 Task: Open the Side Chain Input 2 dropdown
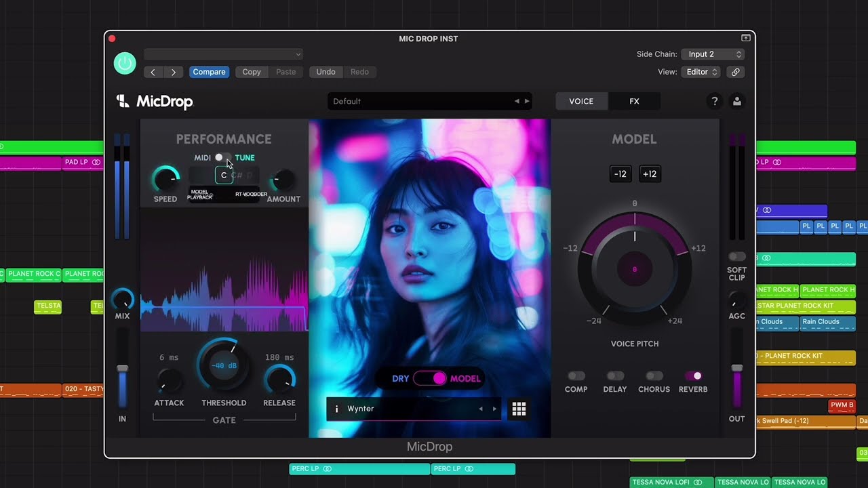click(x=713, y=54)
